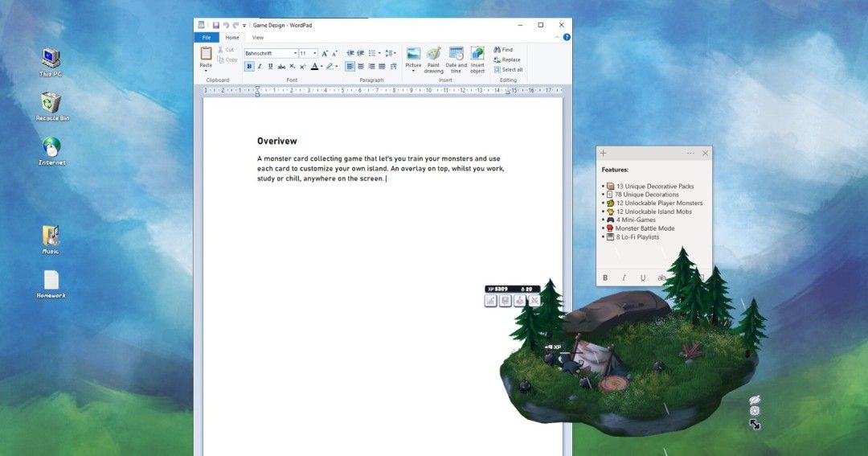868x456 pixels.
Task: Open the File menu tab
Action: tap(207, 38)
